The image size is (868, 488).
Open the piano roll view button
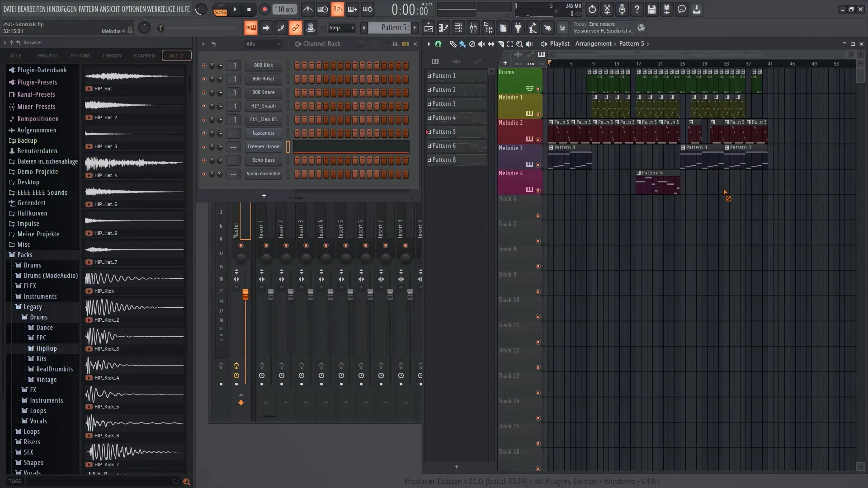click(x=443, y=28)
